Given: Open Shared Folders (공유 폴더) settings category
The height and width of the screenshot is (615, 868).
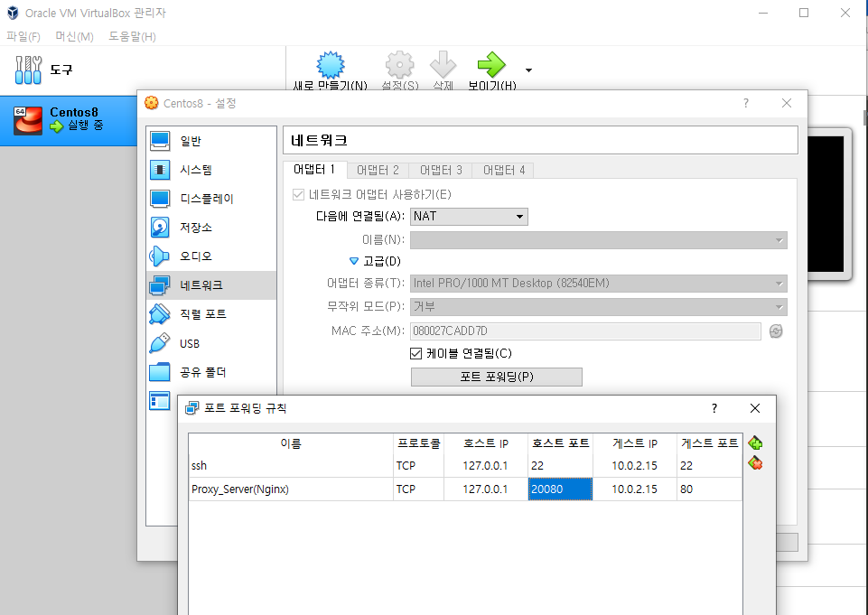Looking at the screenshot, I should [211, 372].
